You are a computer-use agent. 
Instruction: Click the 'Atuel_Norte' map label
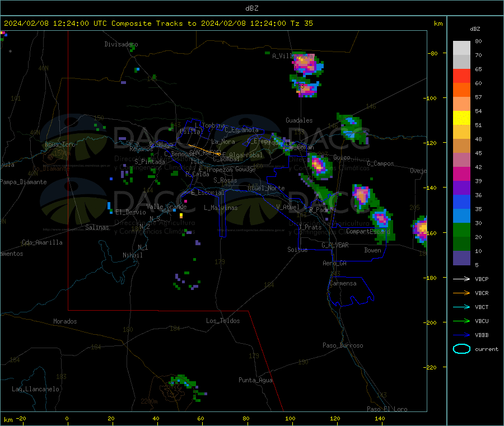[266, 188]
